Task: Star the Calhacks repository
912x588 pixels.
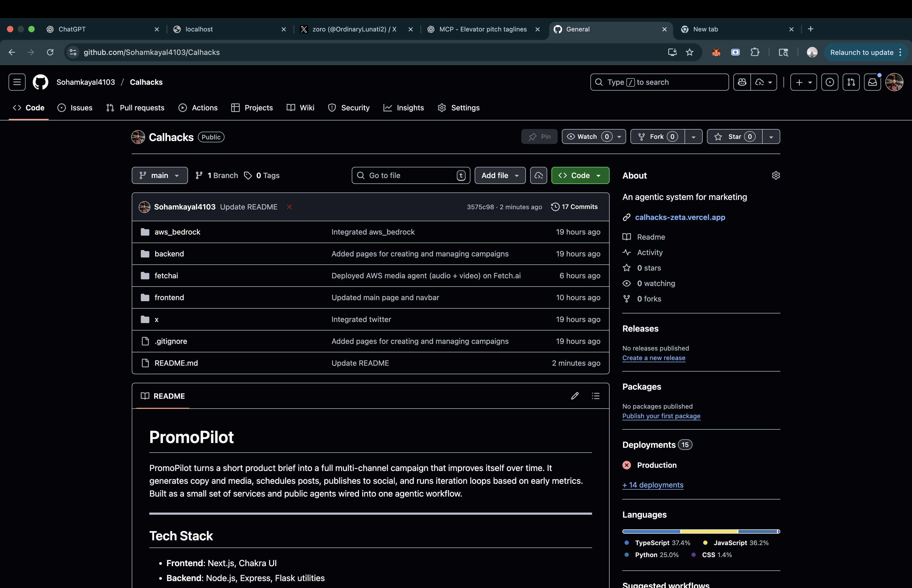Action: point(734,137)
